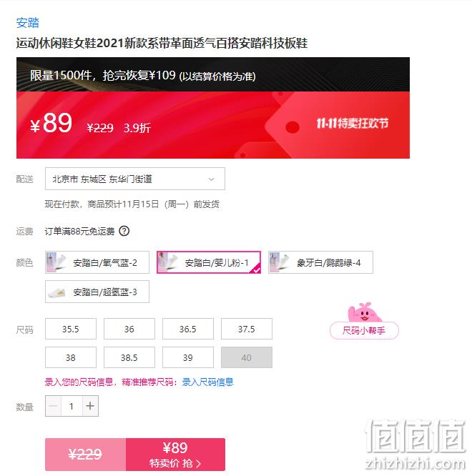
Task: Increase quantity with the plus icon
Action: pos(90,406)
